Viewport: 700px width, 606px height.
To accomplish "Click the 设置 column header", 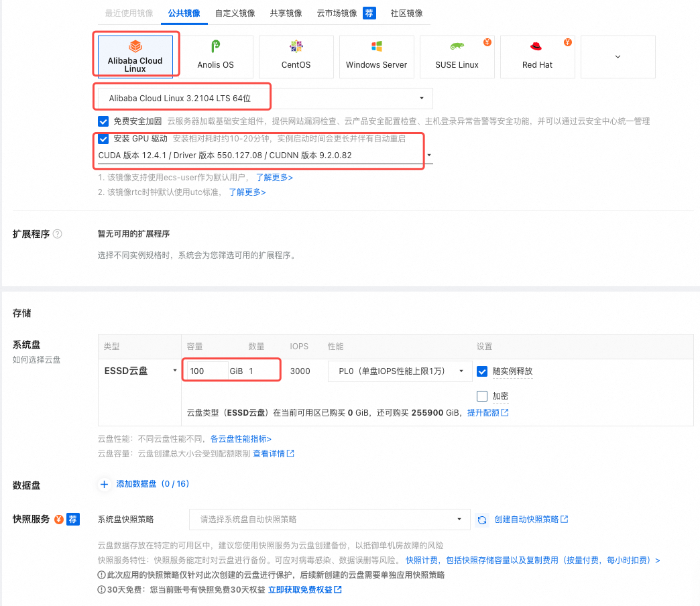I will pyautogui.click(x=484, y=347).
